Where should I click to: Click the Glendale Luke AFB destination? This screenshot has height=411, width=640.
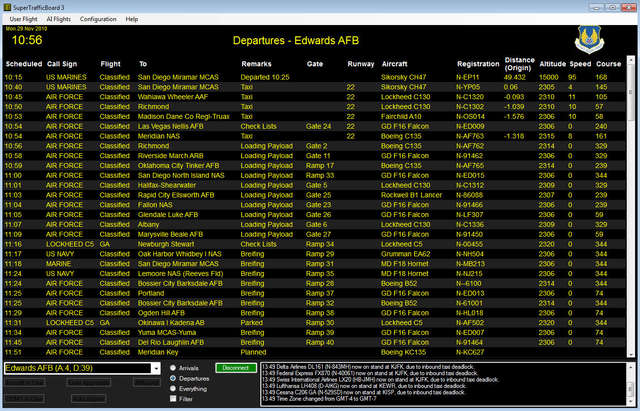click(x=168, y=215)
